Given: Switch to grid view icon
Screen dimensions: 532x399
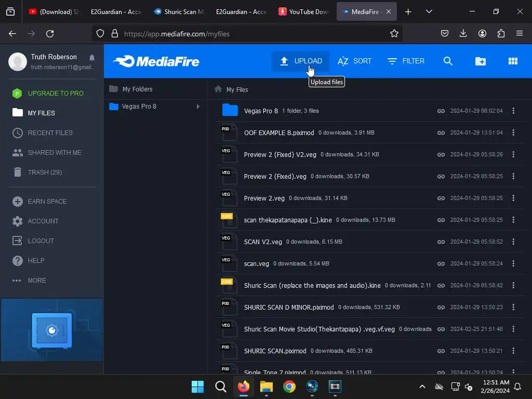Looking at the screenshot, I should pos(513,61).
